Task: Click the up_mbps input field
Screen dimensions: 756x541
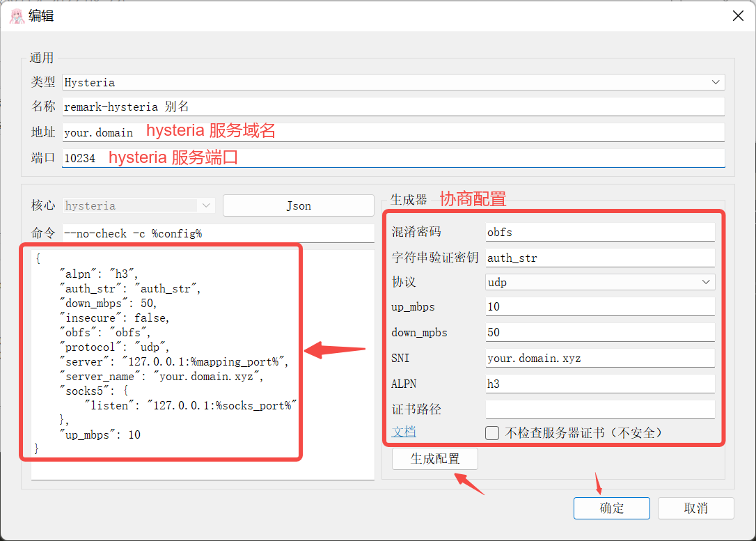Action: pyautogui.click(x=599, y=307)
